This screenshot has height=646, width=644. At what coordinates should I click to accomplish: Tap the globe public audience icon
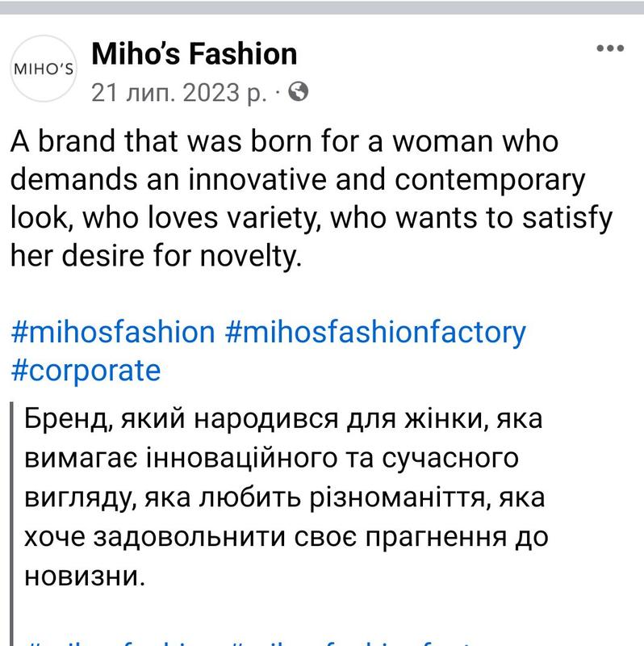pyautogui.click(x=298, y=91)
